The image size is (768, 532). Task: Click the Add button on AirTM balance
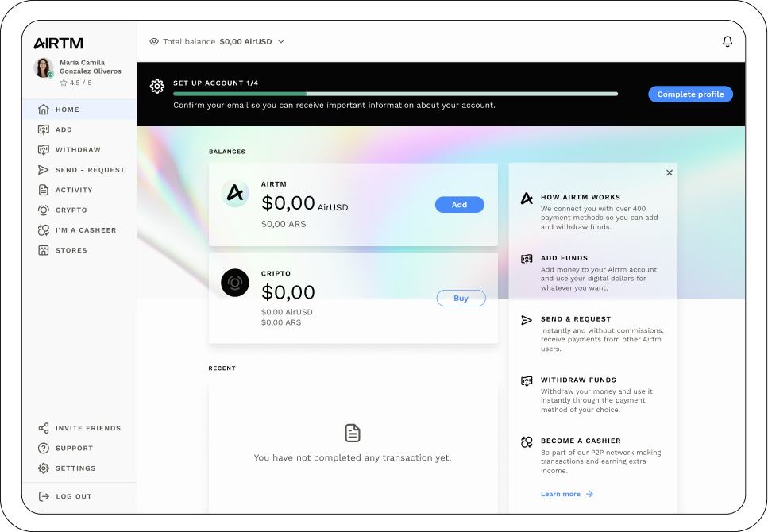(459, 205)
